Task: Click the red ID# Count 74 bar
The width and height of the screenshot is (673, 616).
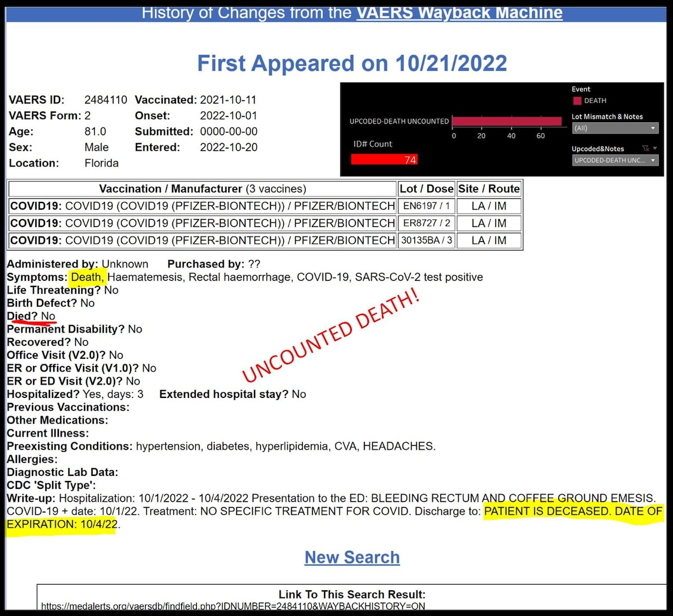Action: point(384,160)
